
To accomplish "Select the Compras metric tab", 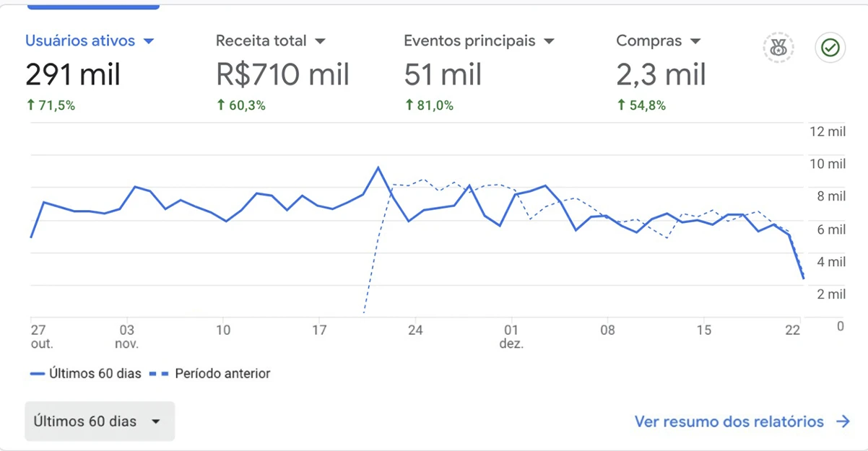I will [649, 41].
